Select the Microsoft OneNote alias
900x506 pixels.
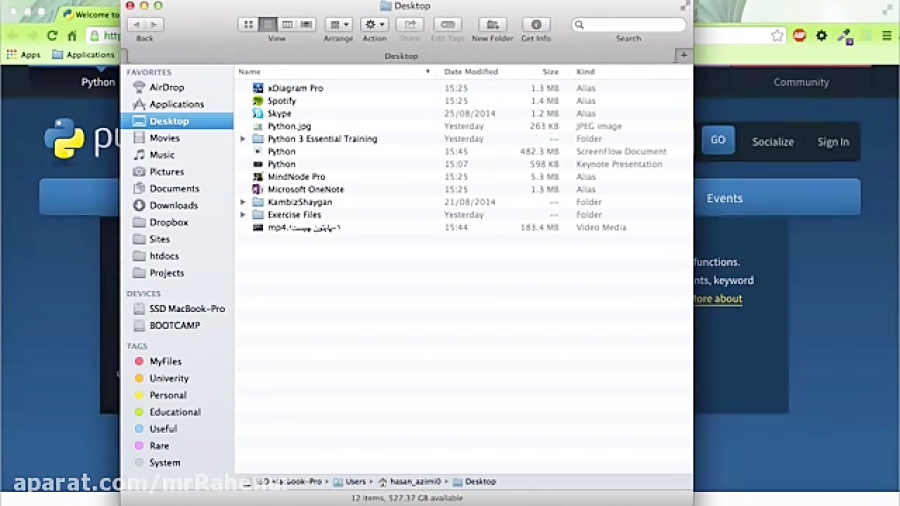click(x=305, y=189)
